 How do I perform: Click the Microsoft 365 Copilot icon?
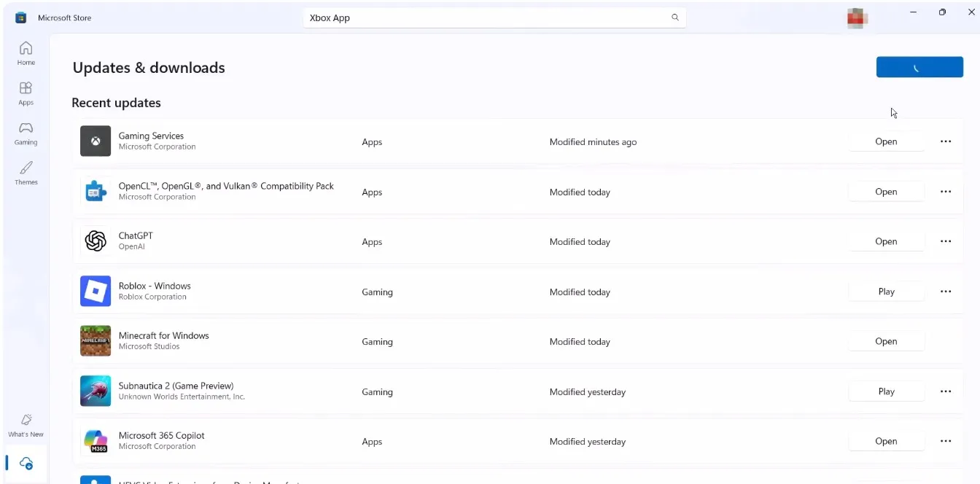tap(96, 441)
